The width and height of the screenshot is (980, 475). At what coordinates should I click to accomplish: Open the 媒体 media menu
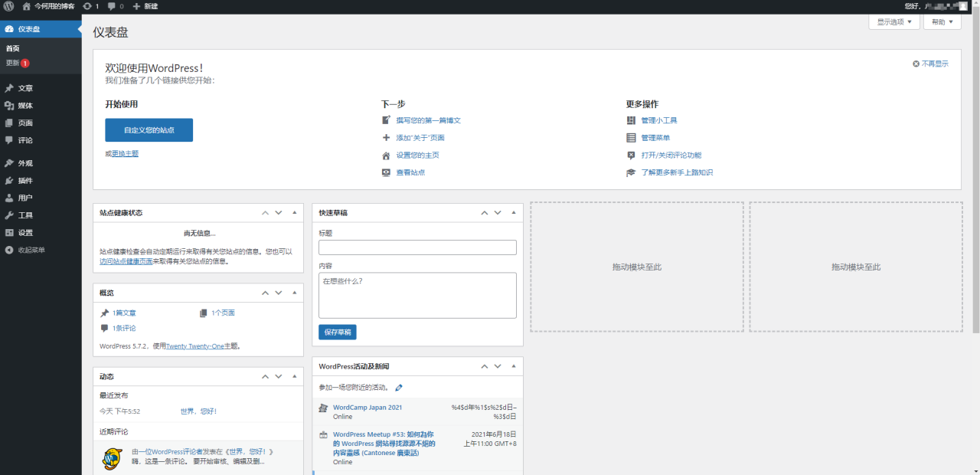[41, 106]
